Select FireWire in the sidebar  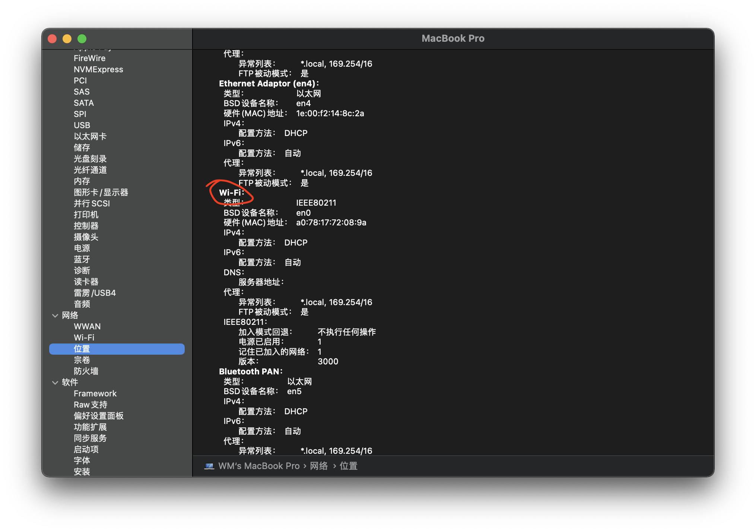89,58
